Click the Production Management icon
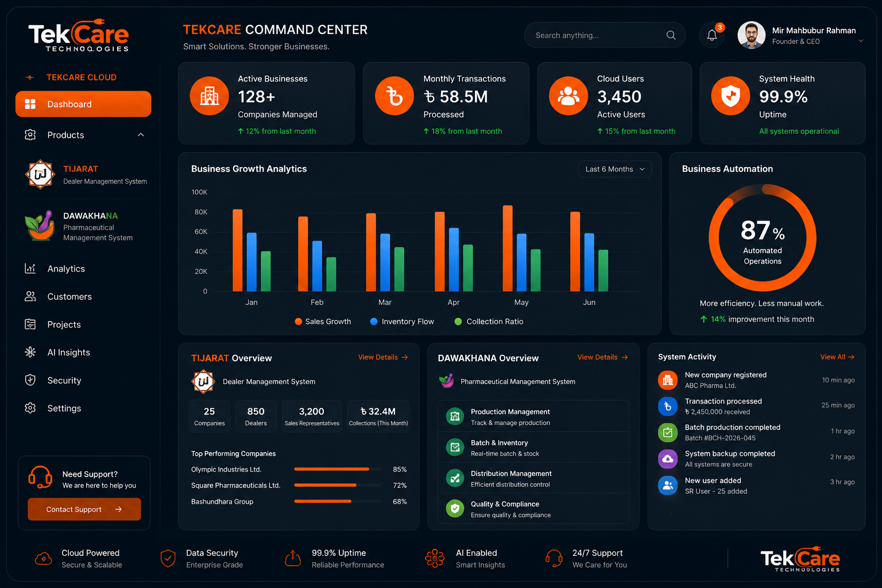 [x=455, y=417]
